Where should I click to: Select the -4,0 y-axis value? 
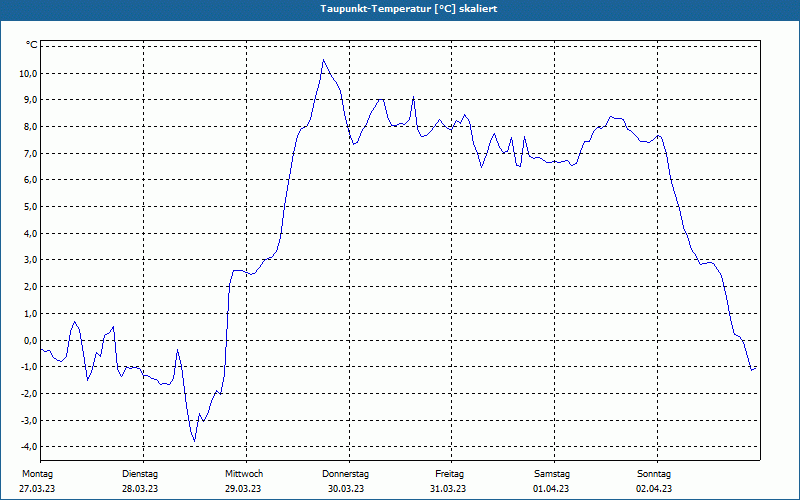click(29, 447)
